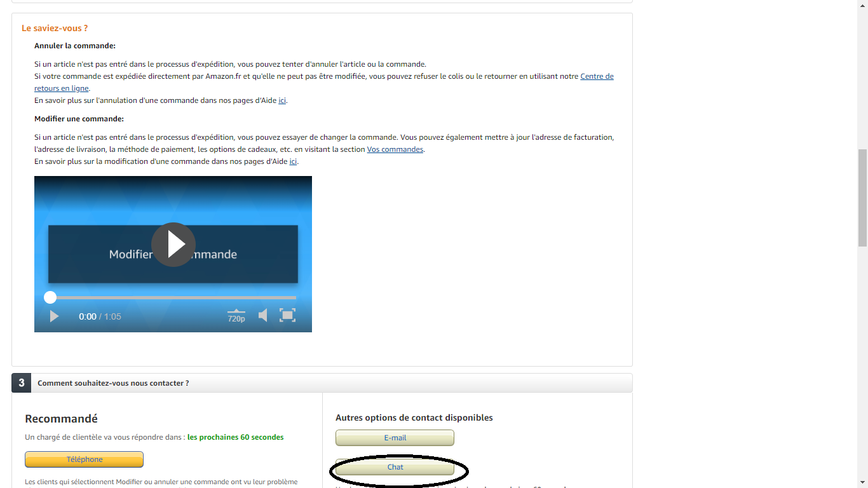Click the page's vertical scrollbar thumb

click(862, 197)
